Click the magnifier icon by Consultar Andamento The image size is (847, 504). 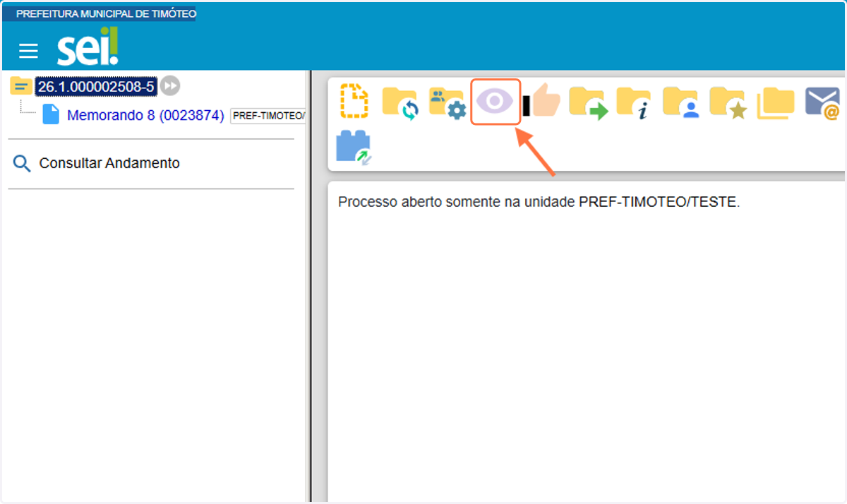click(x=22, y=164)
